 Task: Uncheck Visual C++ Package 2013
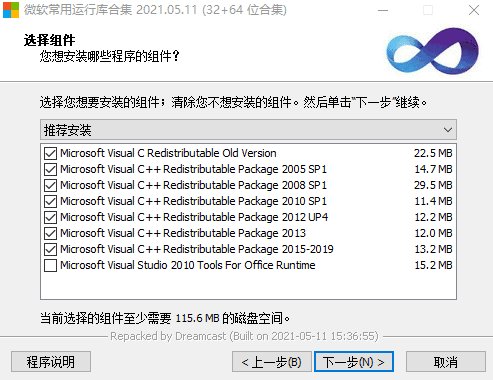(x=50, y=233)
